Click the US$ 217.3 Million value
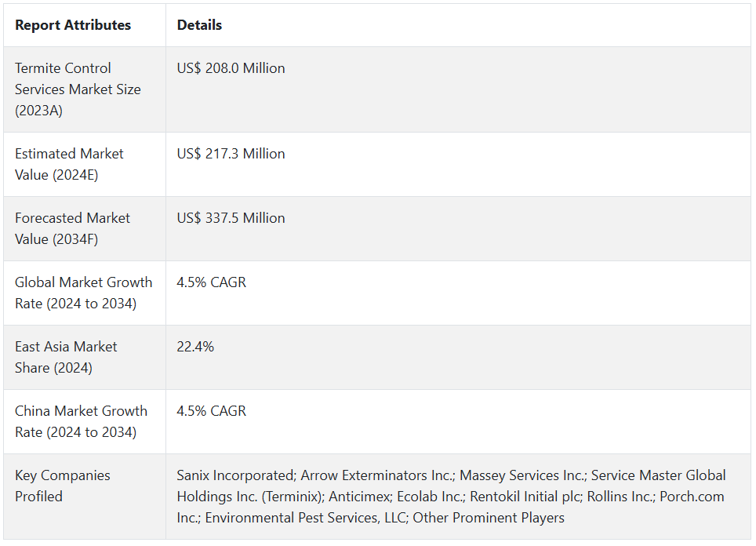 (x=231, y=154)
